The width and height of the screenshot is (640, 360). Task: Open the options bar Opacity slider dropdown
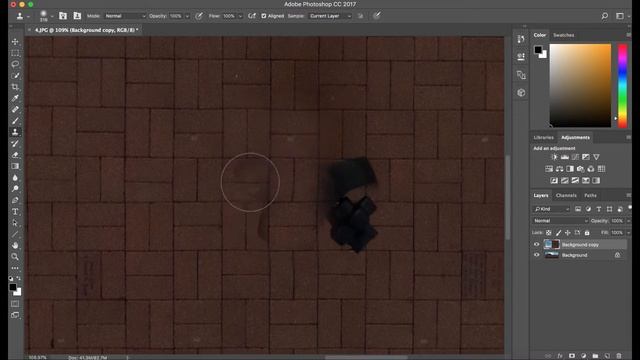[187, 16]
